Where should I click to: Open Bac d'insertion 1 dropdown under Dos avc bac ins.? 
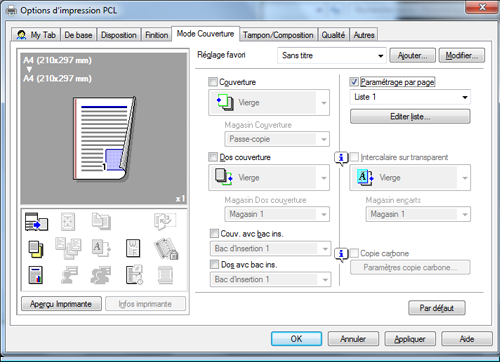point(270,279)
